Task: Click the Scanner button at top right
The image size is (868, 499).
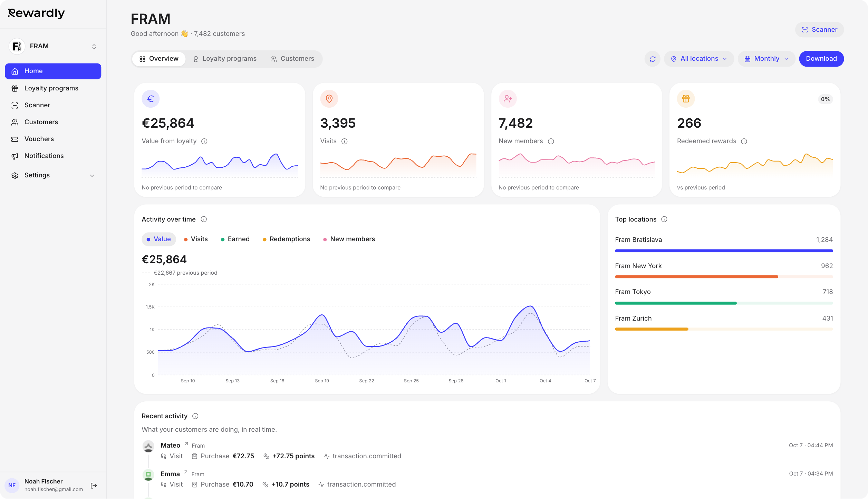Action: (x=819, y=30)
